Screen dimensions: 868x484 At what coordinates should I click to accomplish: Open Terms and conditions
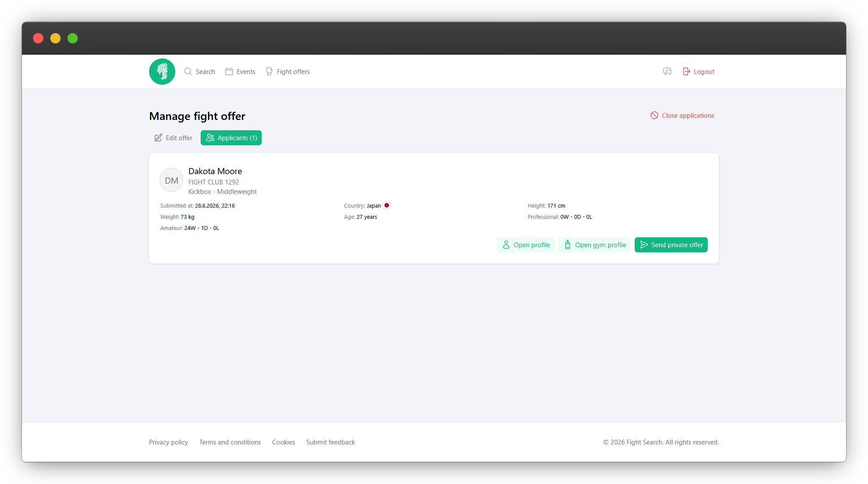230,442
